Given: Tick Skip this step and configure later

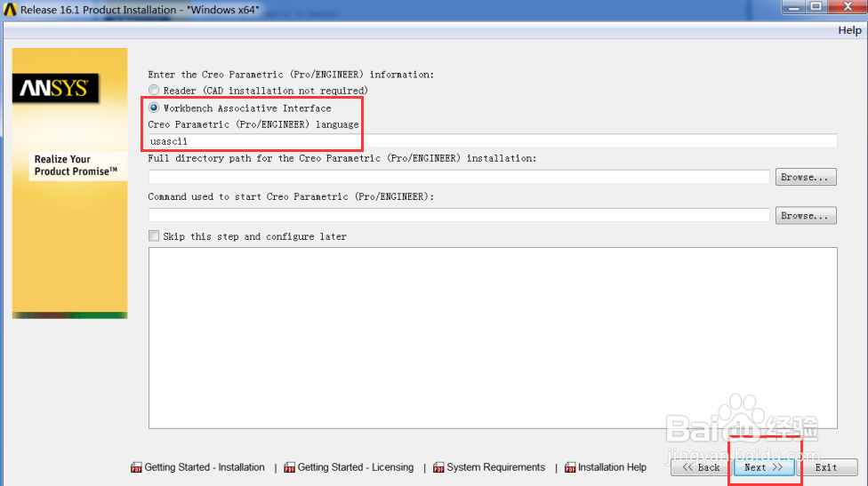Looking at the screenshot, I should 154,236.
